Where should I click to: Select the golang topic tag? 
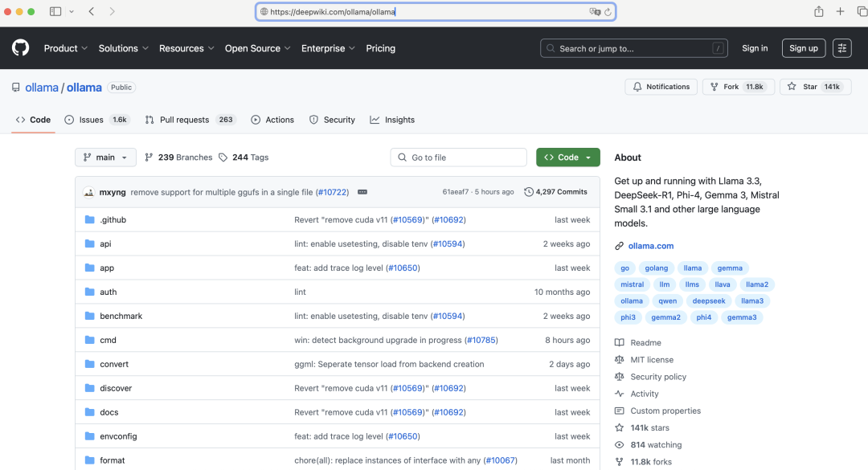click(657, 268)
